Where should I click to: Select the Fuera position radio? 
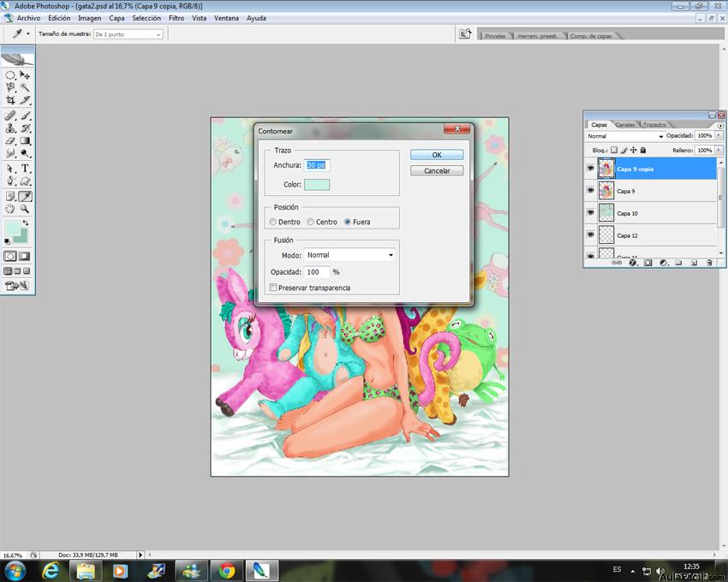point(347,222)
